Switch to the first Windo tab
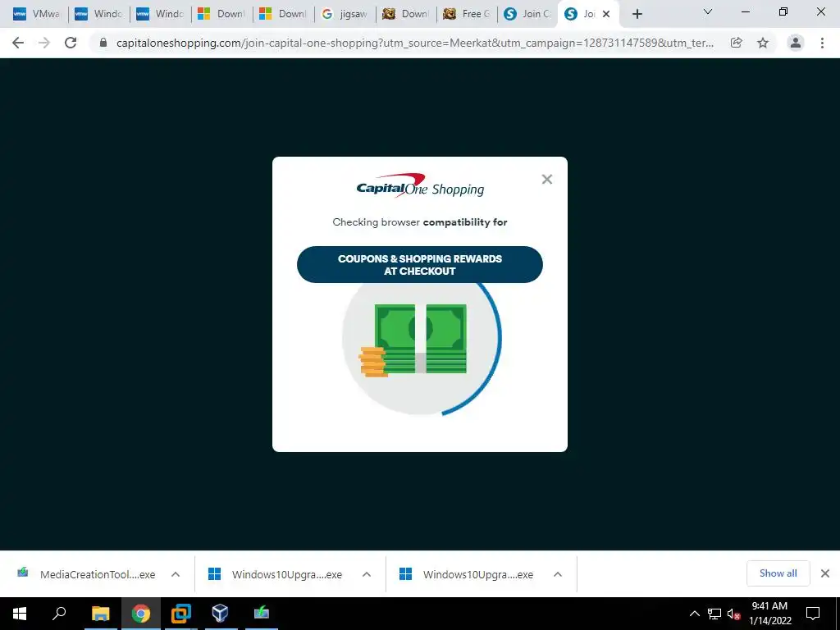Image resolution: width=840 pixels, height=630 pixels. click(98, 14)
